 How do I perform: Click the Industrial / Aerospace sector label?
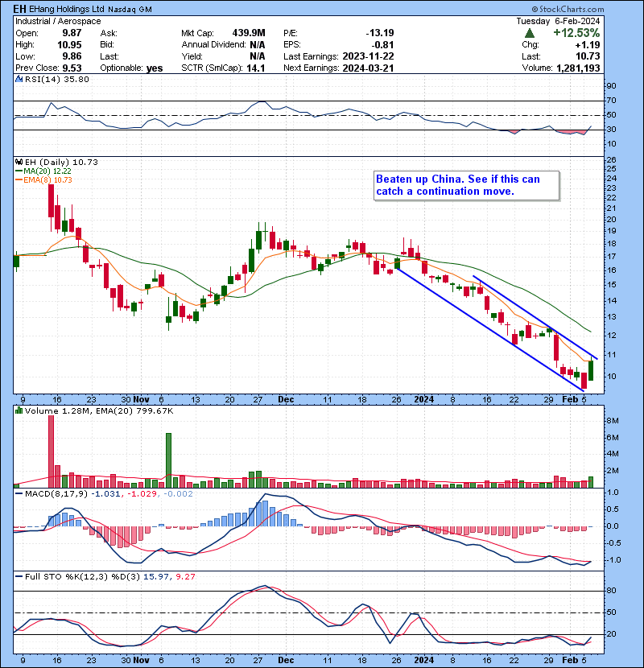[59, 21]
